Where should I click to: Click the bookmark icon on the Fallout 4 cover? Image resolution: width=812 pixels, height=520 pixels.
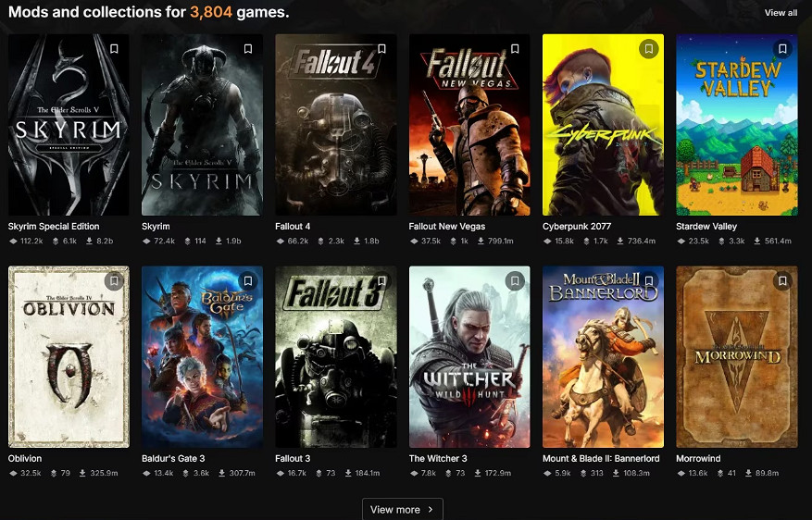381,49
